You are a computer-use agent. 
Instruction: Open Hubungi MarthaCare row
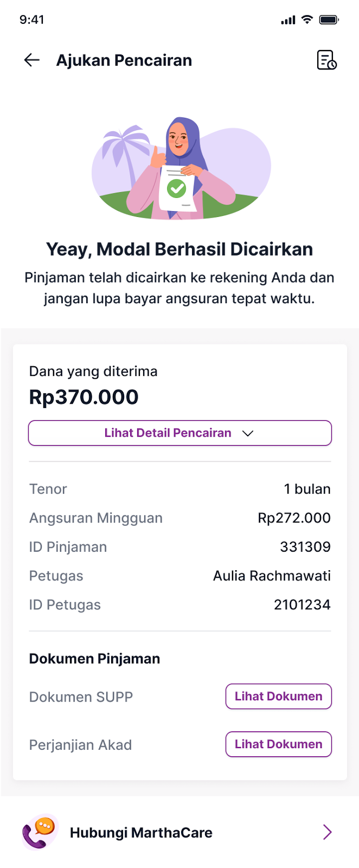(179, 832)
